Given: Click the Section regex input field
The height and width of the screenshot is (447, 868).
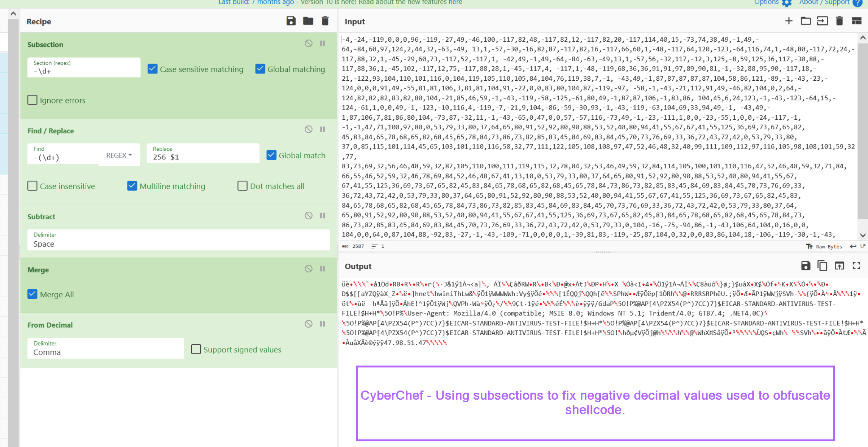Looking at the screenshot, I should [x=83, y=71].
